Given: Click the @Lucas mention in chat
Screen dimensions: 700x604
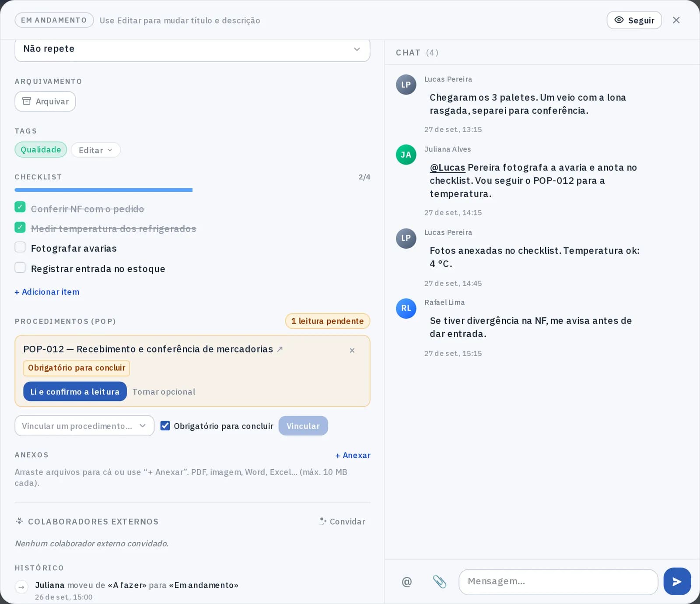Looking at the screenshot, I should tap(448, 168).
